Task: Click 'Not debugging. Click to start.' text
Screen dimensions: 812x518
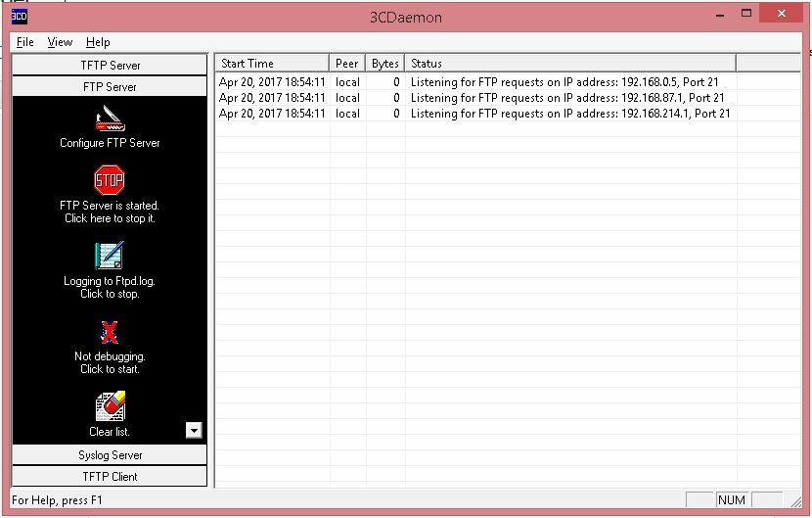Action: coord(110,362)
